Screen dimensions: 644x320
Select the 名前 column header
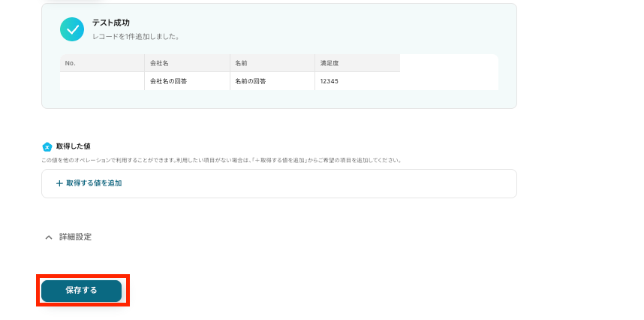click(x=242, y=63)
